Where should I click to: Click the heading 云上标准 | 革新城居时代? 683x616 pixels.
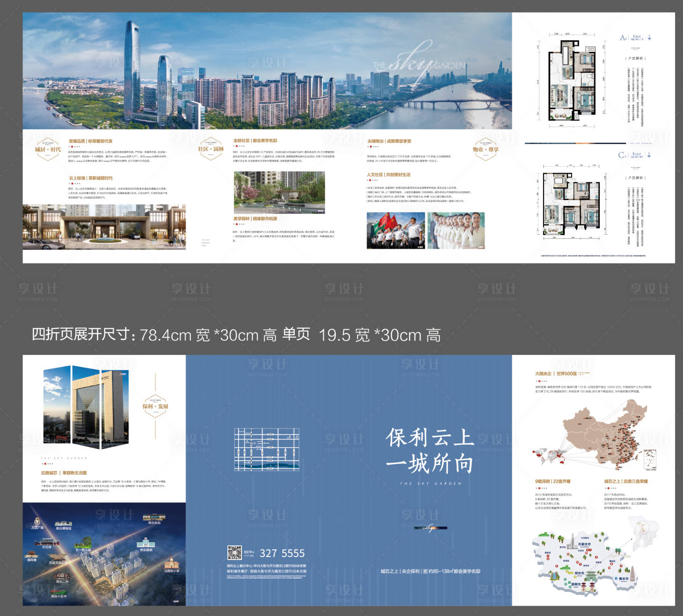[x=91, y=178]
